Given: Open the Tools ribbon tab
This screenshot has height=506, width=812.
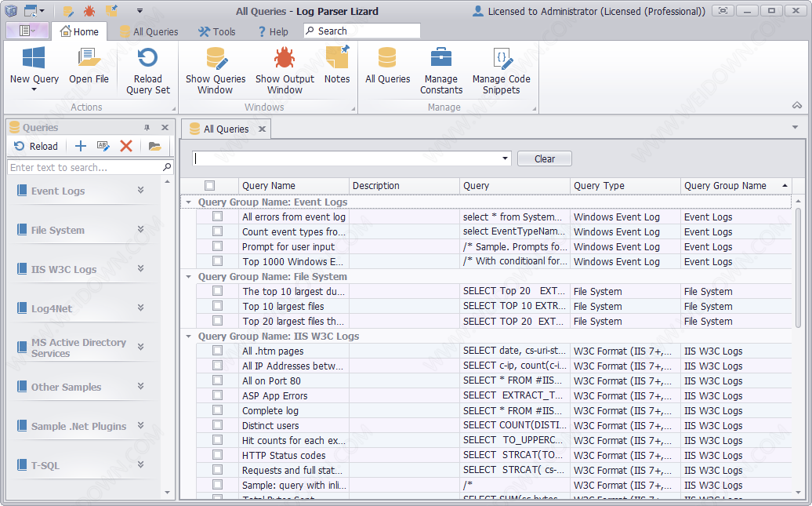Looking at the screenshot, I should click(x=216, y=31).
